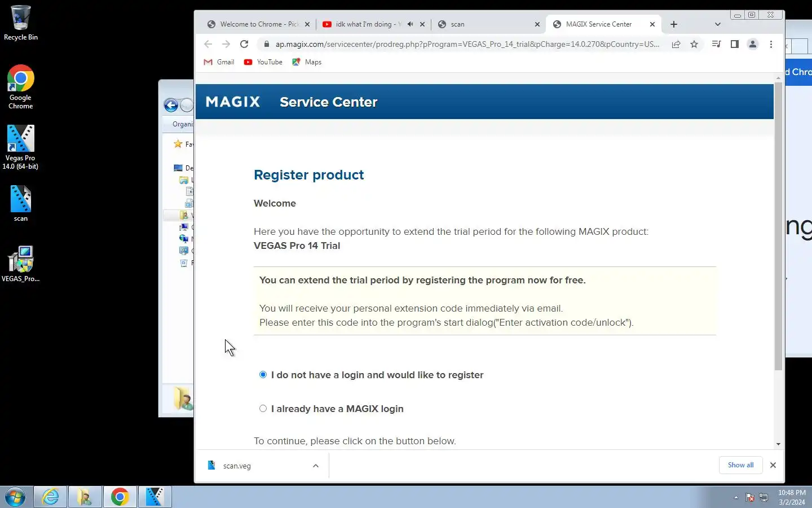Switch to Vegas Pro in taskbar
Viewport: 812px width, 508px height.
point(155,497)
